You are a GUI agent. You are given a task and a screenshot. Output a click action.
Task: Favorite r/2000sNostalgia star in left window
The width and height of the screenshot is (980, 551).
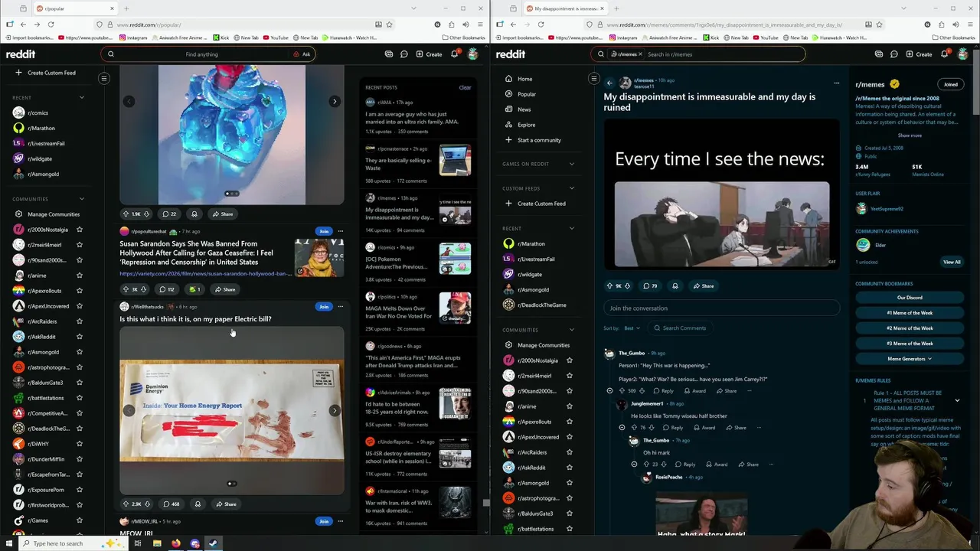(x=80, y=230)
